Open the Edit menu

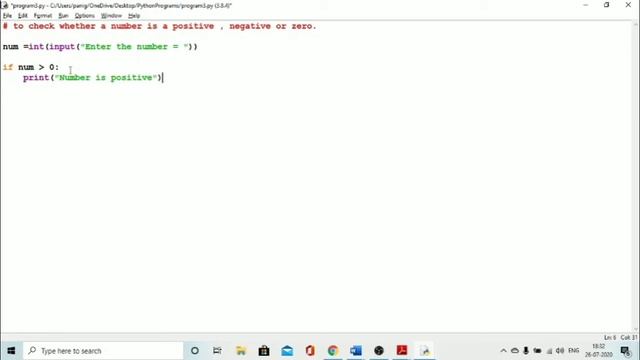(22, 16)
